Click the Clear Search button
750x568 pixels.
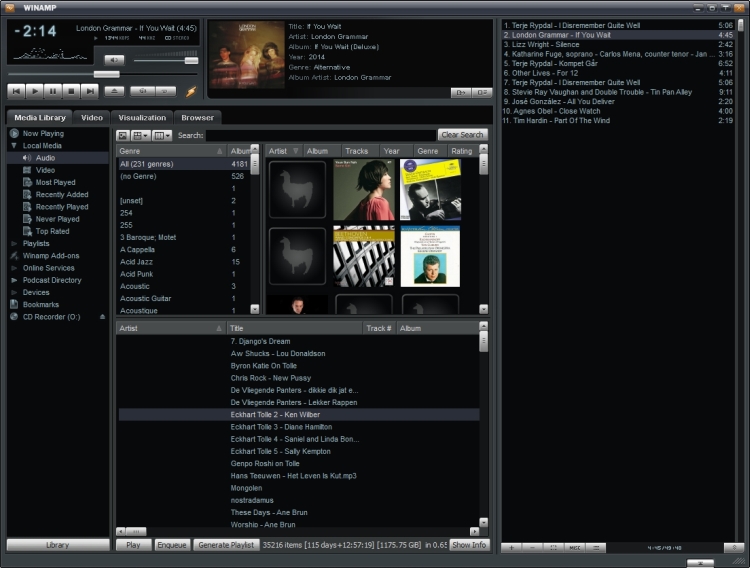point(462,135)
